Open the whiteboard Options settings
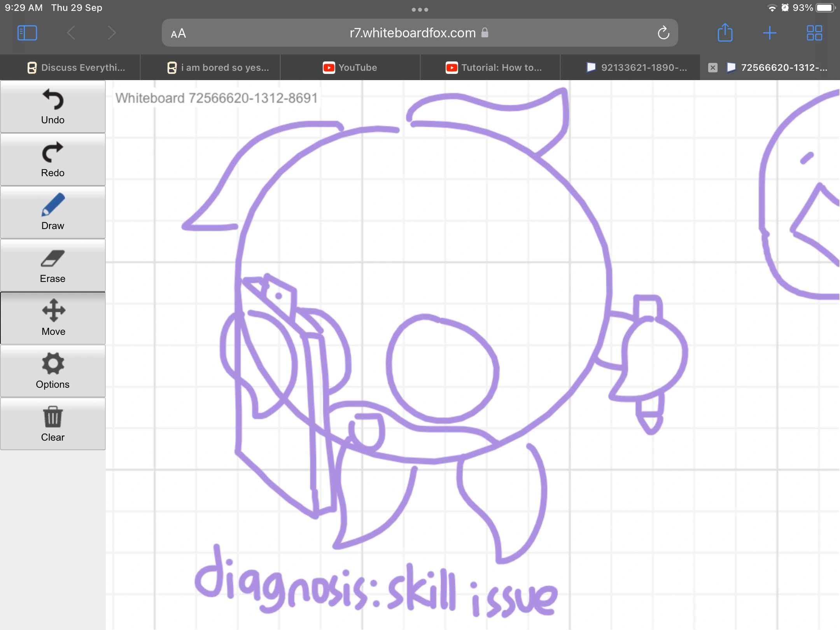Viewport: 840px width, 630px height. tap(52, 371)
